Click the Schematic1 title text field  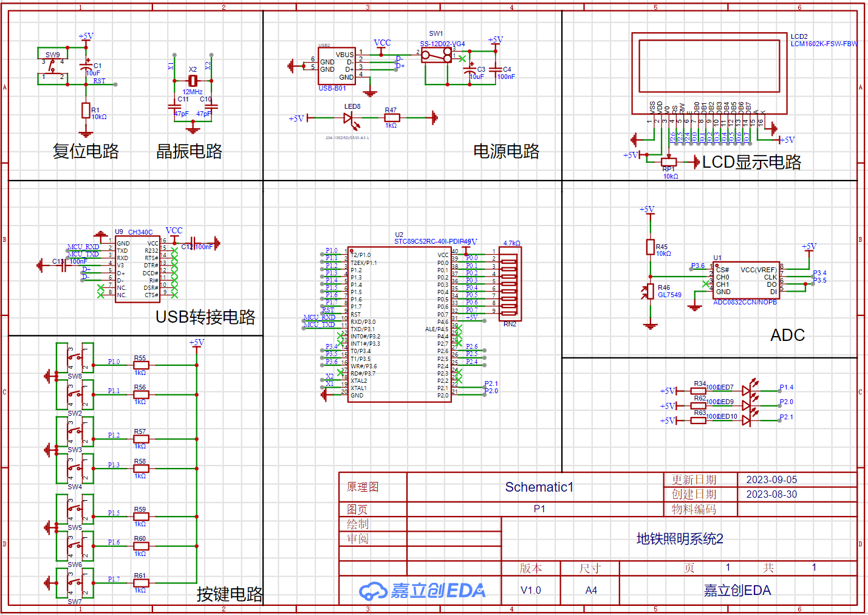(x=538, y=487)
